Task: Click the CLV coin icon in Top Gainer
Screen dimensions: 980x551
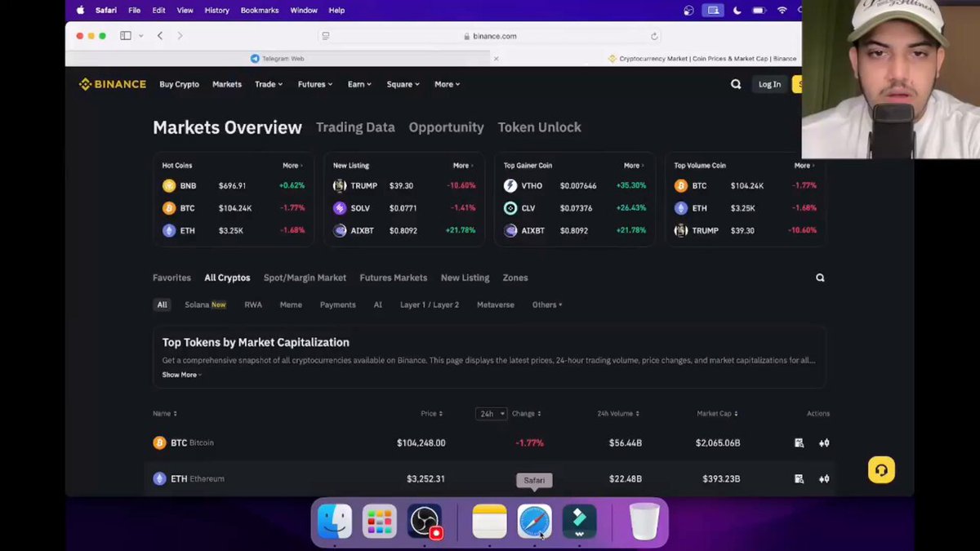Action: [x=510, y=208]
